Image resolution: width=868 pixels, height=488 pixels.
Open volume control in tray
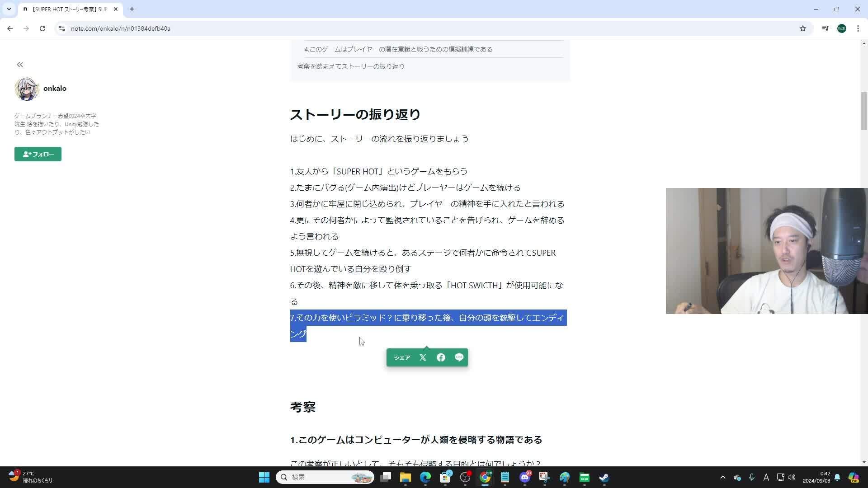[x=792, y=477]
